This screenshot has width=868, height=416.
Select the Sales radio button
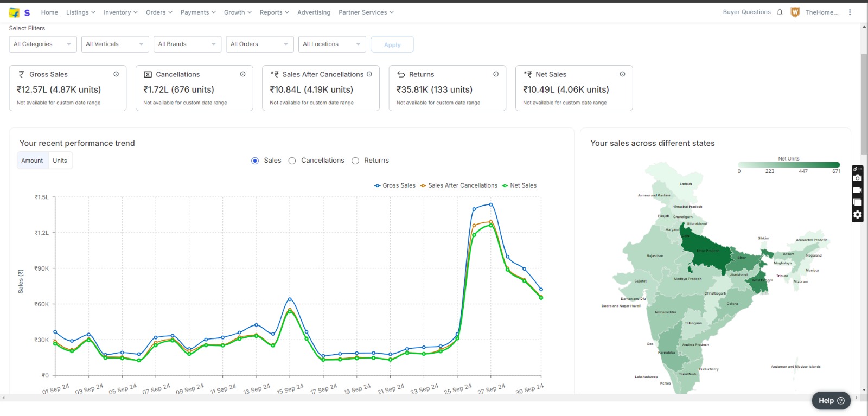255,161
